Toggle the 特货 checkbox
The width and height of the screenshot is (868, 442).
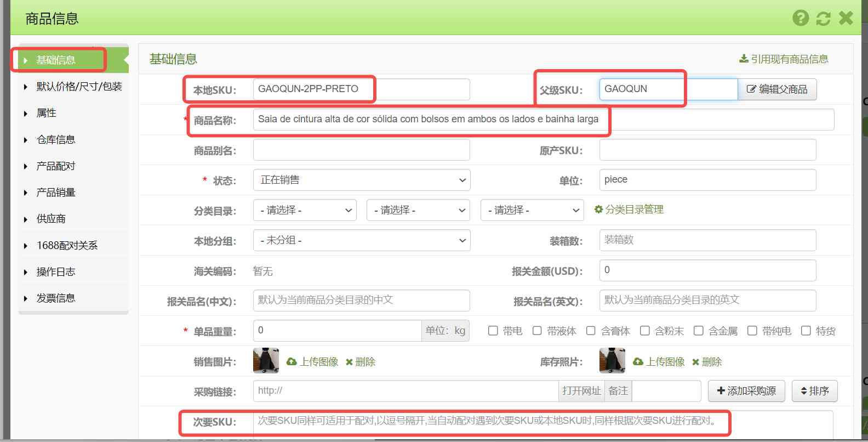[x=806, y=331]
